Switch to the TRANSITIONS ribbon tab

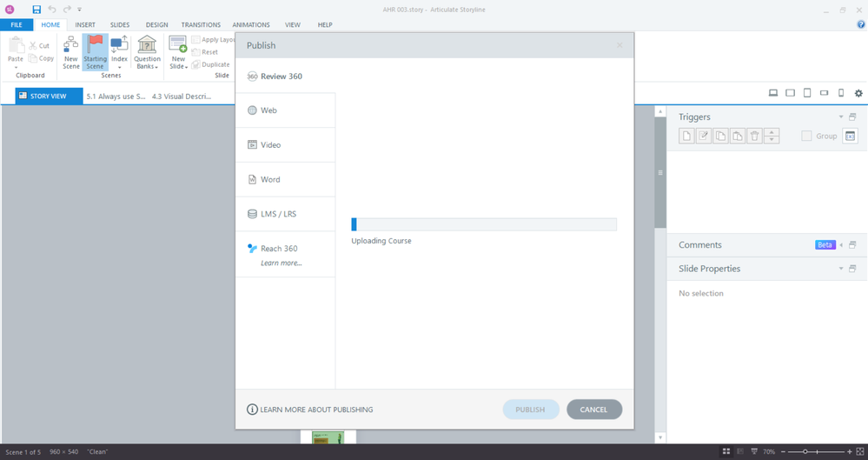201,25
